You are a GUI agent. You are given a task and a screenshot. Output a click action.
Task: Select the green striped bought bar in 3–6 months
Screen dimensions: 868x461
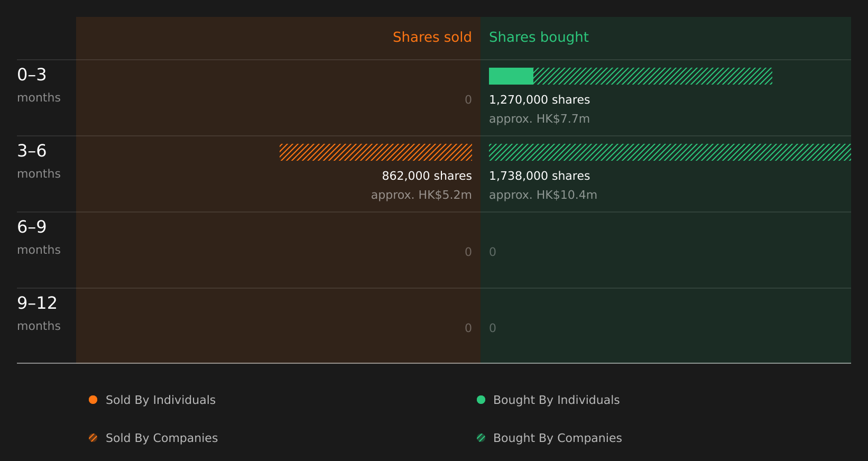670,152
